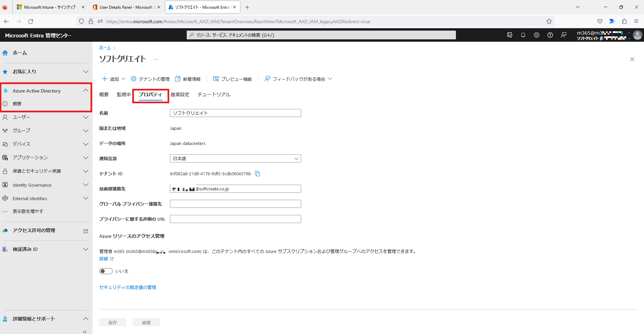Image resolution: width=644 pixels, height=334 pixels.
Task: Open the notification language dropdown
Action: [236, 158]
